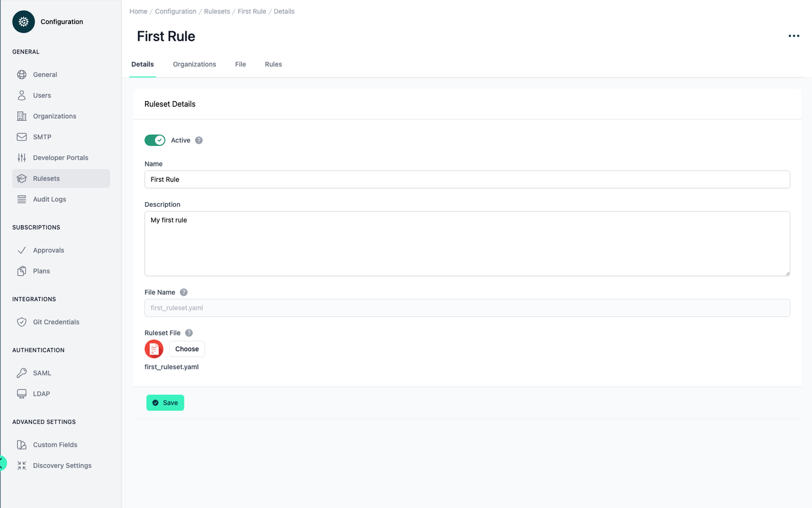Navigate to Rulesets via the breadcrumb
812x508 pixels.
coord(217,11)
